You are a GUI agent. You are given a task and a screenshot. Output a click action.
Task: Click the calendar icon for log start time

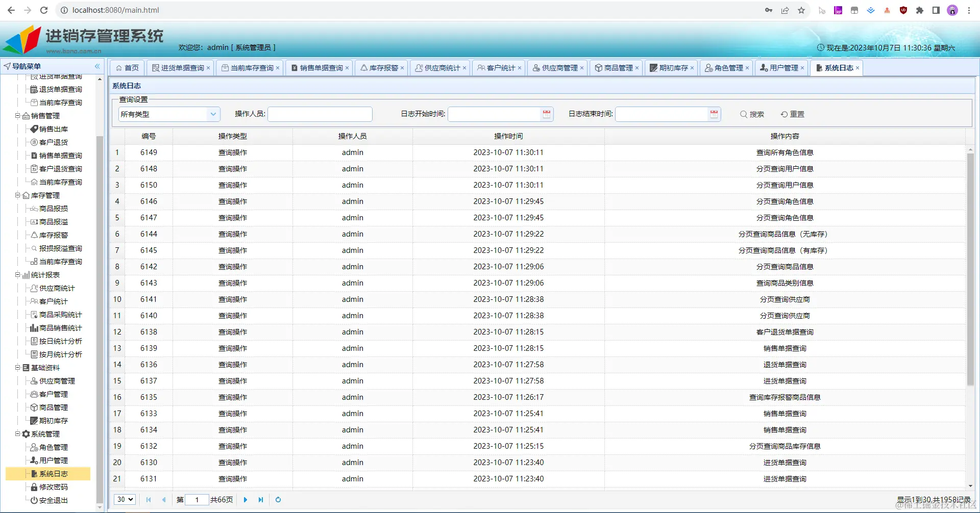[x=547, y=114]
